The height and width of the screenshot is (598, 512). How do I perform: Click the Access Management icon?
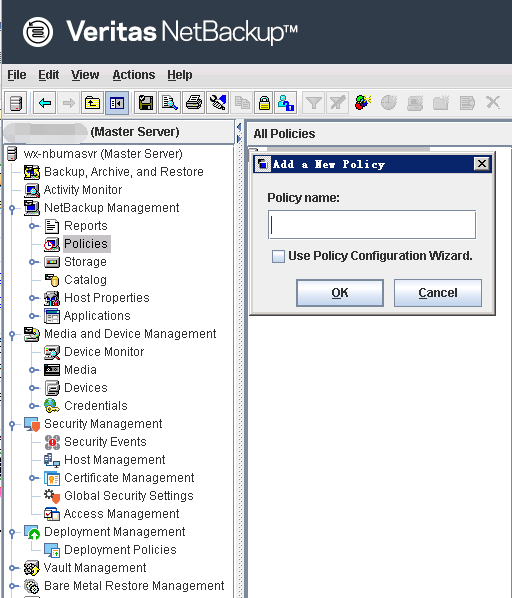(x=52, y=514)
